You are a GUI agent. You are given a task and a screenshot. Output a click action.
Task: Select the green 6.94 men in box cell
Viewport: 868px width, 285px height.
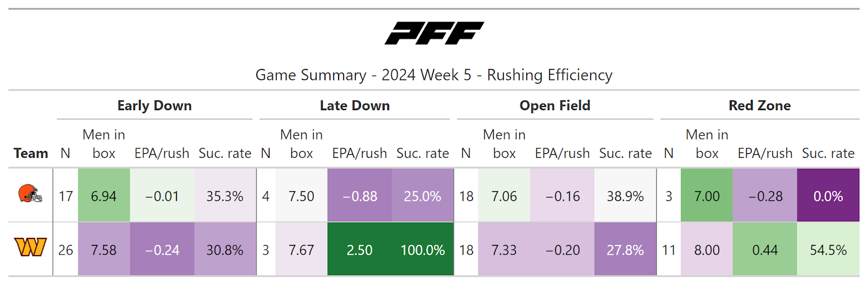[104, 196]
